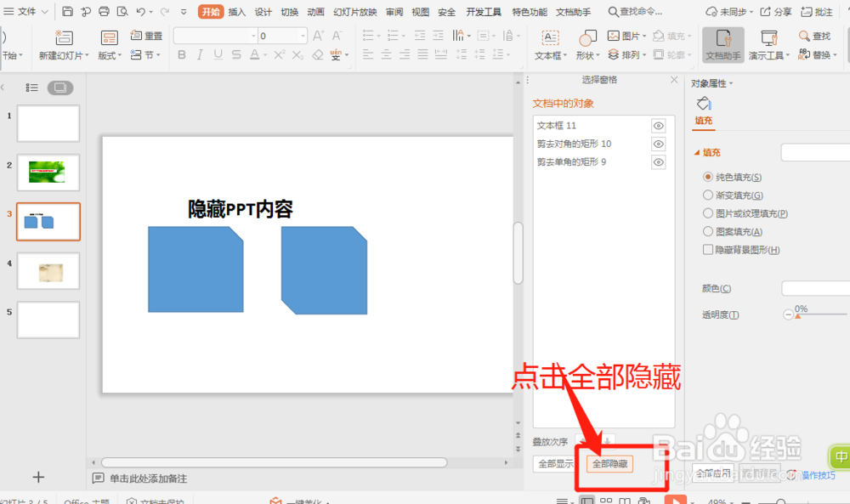Viewport: 850px width, 504px height.
Task: Open the 插入 ribbon tab
Action: pos(236,11)
